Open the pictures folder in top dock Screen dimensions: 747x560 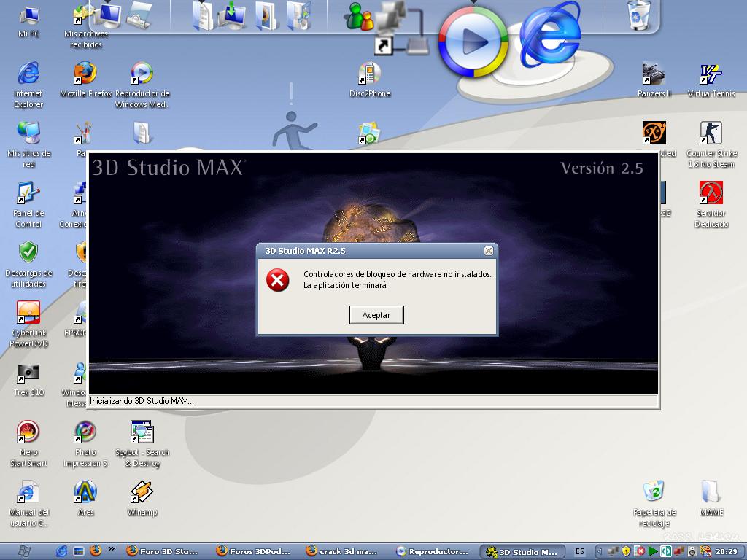[267, 15]
